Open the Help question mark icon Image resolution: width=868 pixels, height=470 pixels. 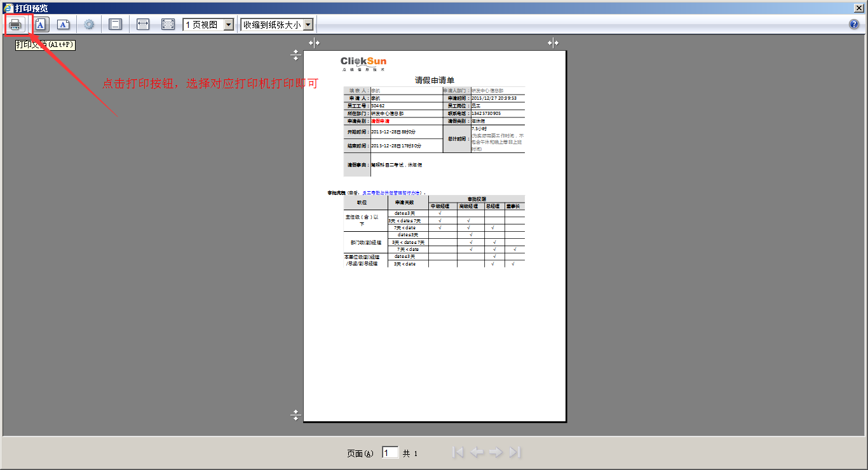pyautogui.click(x=854, y=25)
